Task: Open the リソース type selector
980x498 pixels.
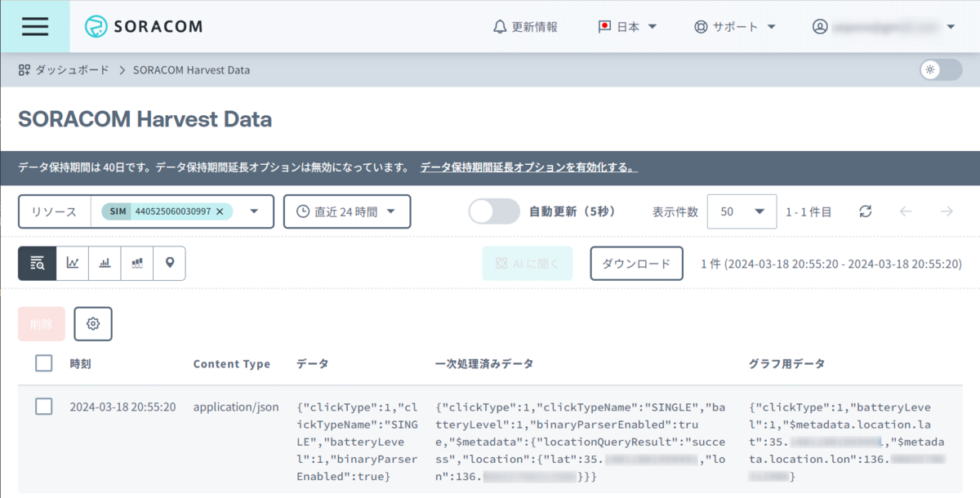Action: pyautogui.click(x=55, y=211)
